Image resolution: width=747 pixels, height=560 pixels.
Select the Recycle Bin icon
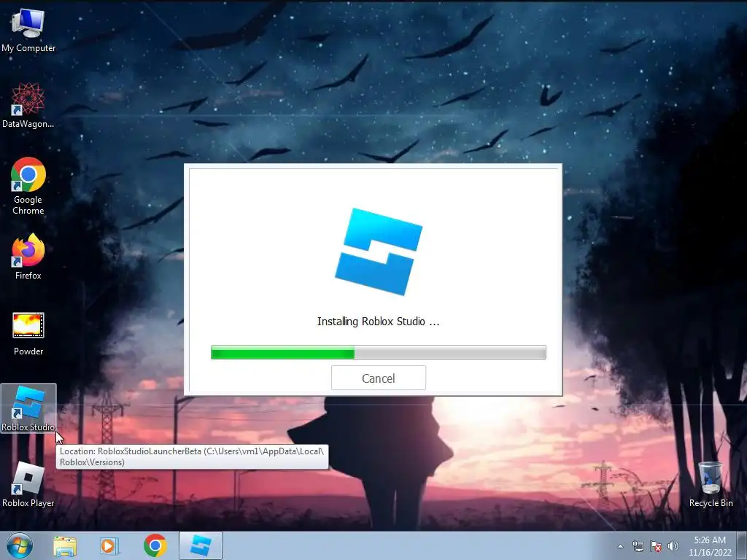click(711, 484)
